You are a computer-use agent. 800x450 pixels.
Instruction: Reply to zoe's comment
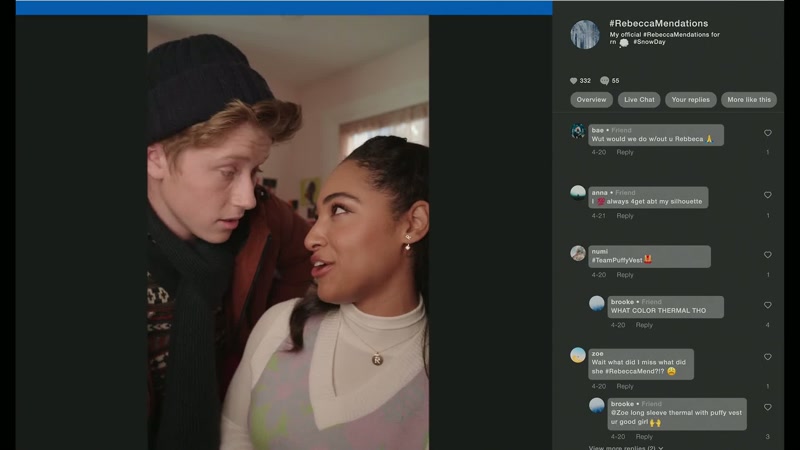625,386
